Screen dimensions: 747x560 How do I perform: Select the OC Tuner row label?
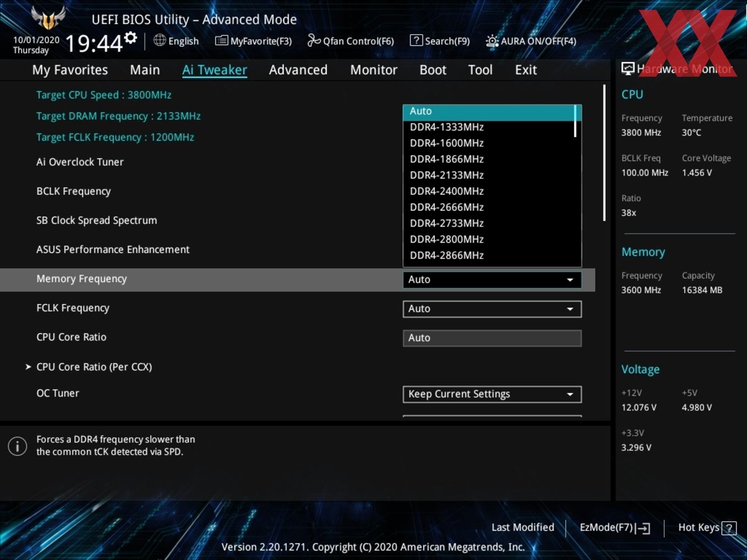tap(58, 393)
